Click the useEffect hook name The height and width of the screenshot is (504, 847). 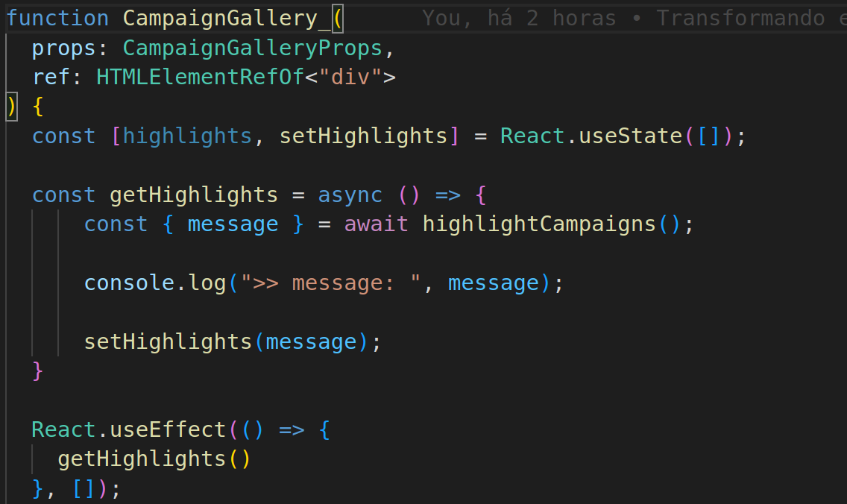point(168,429)
